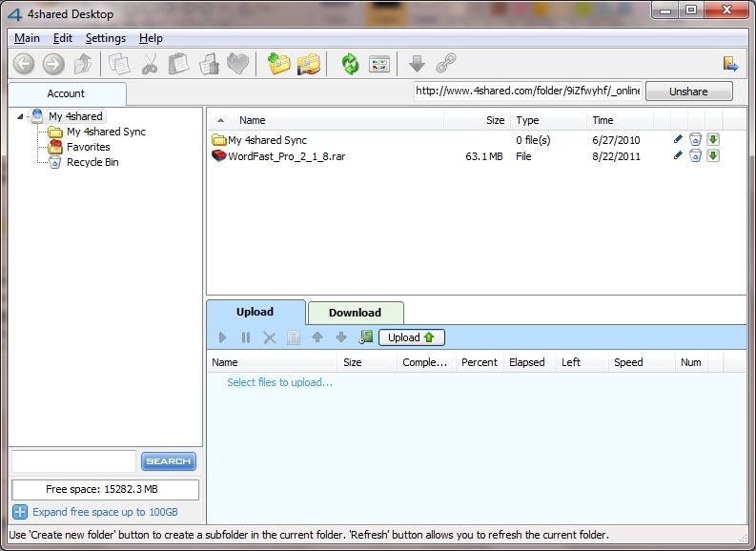Viewport: 756px width, 551px height.
Task: Click the pencil edit icon for My 4shared Sync
Action: (x=678, y=139)
